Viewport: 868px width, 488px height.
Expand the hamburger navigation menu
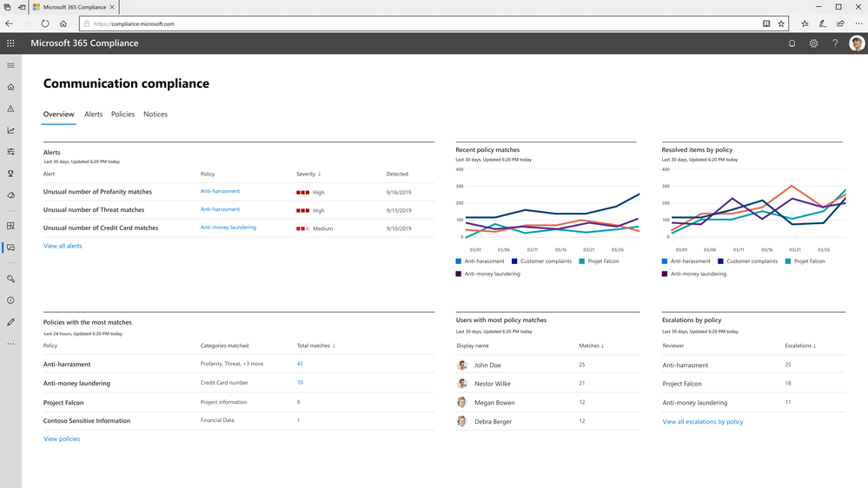click(10, 65)
